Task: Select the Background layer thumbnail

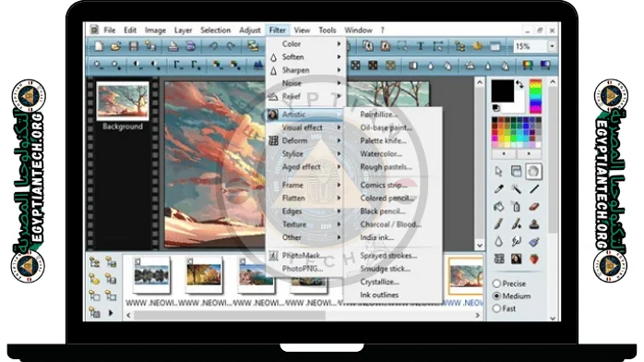Action: tap(123, 101)
